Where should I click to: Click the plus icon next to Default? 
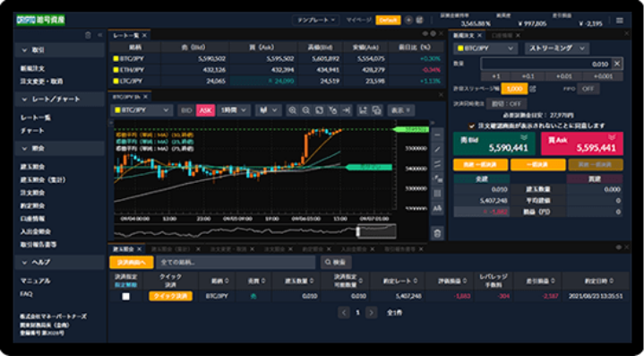[408, 20]
